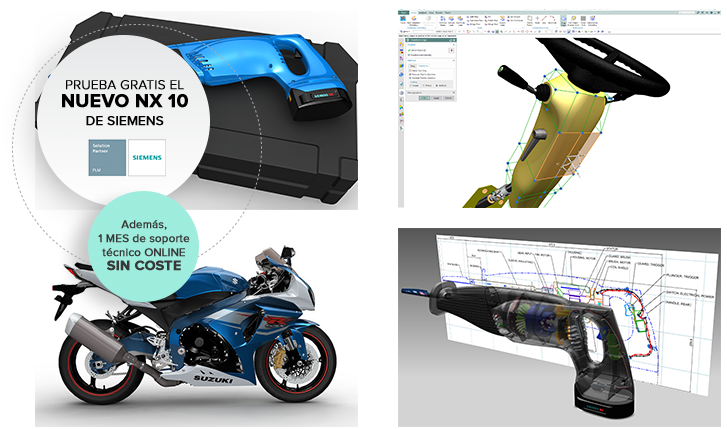Screen dimensions: 727x429
Task: Open the File tab in NX ribbon
Action: [x=403, y=13]
